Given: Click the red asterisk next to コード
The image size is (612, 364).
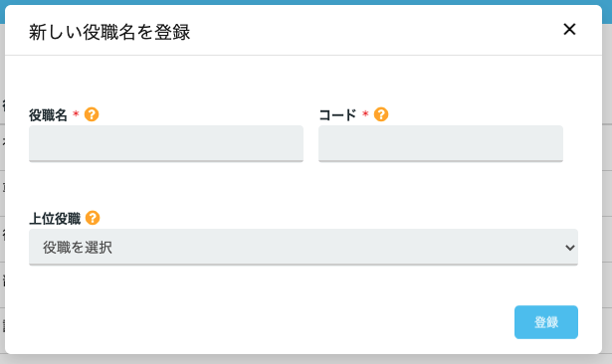Looking at the screenshot, I should pyautogui.click(x=365, y=113).
